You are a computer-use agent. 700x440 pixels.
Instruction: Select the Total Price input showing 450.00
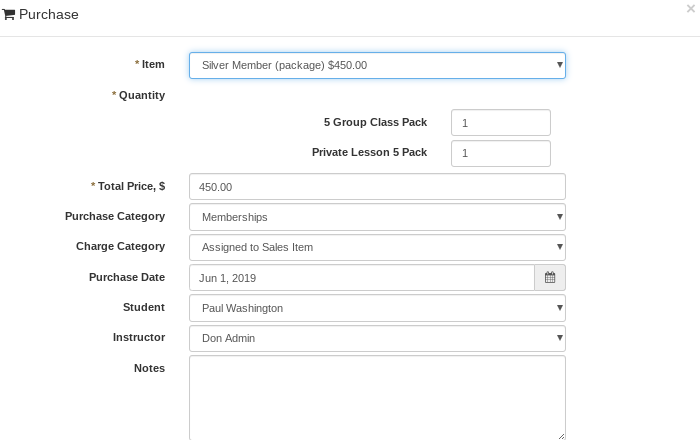pyautogui.click(x=377, y=187)
